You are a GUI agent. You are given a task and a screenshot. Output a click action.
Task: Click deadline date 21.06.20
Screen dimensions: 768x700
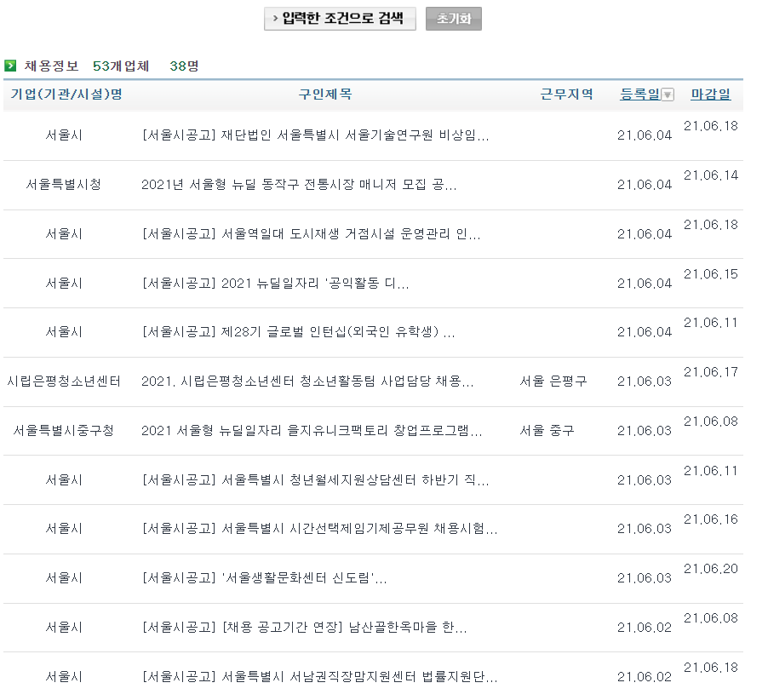click(x=711, y=569)
